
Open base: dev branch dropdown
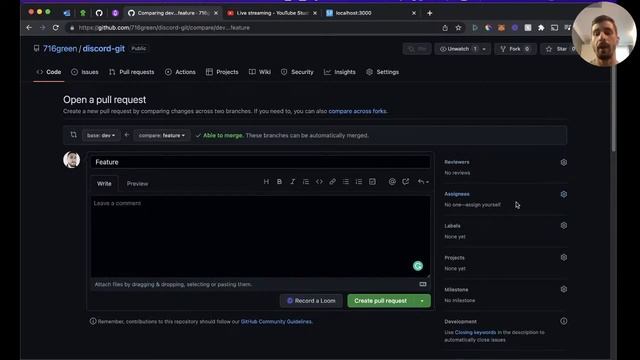(x=101, y=136)
